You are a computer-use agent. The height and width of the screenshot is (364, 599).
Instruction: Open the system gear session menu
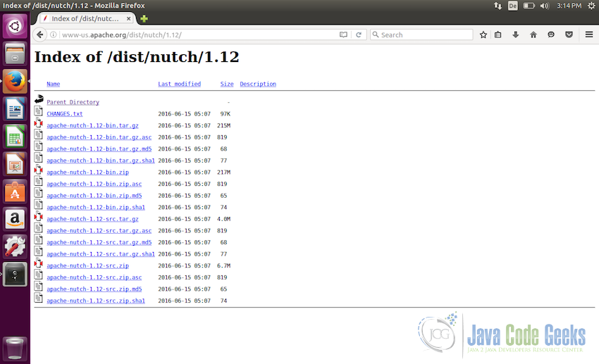pos(591,6)
